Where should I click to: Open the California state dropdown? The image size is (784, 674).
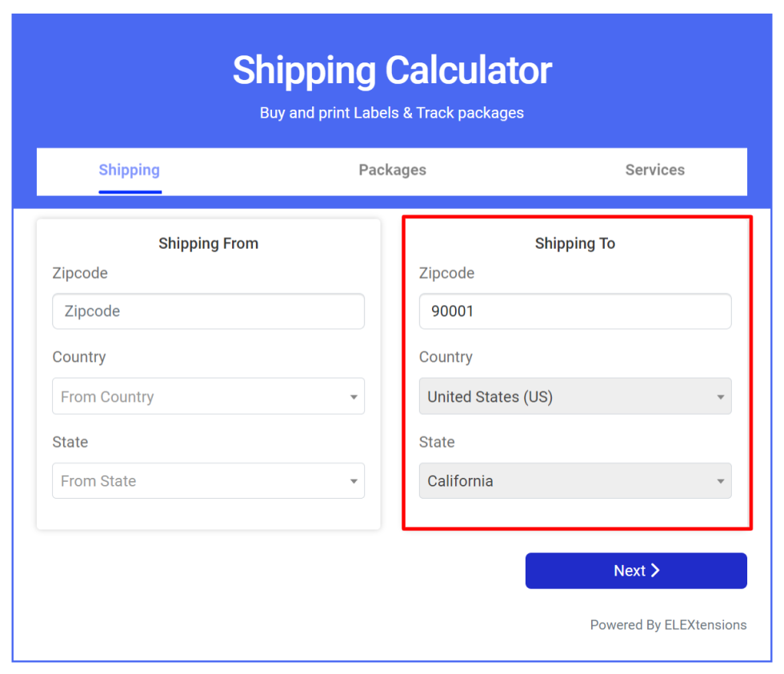pyautogui.click(x=575, y=481)
